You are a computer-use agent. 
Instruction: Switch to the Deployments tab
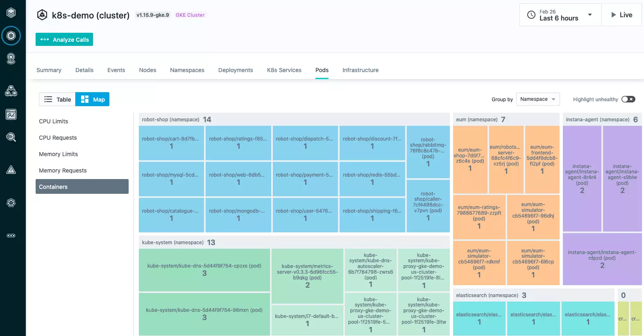pos(236,70)
